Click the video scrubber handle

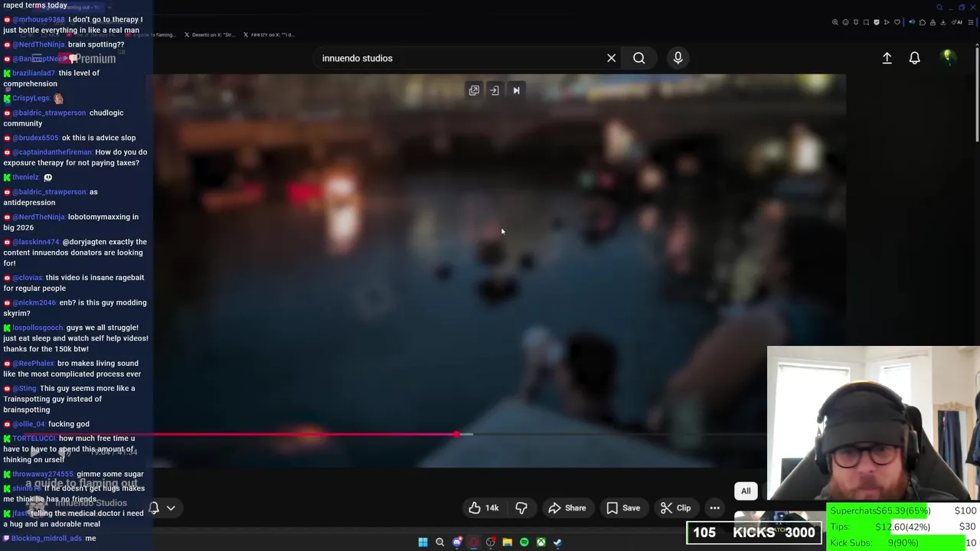(457, 434)
